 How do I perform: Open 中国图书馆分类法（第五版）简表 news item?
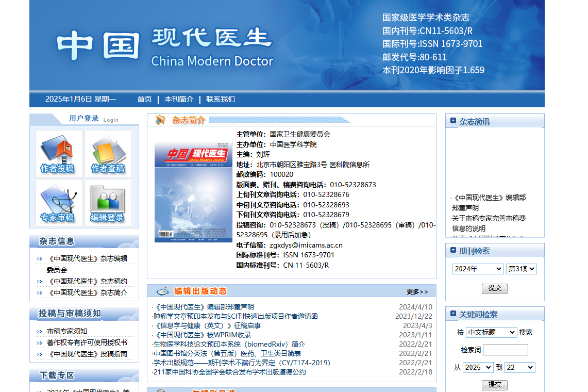pyautogui.click(x=227, y=353)
